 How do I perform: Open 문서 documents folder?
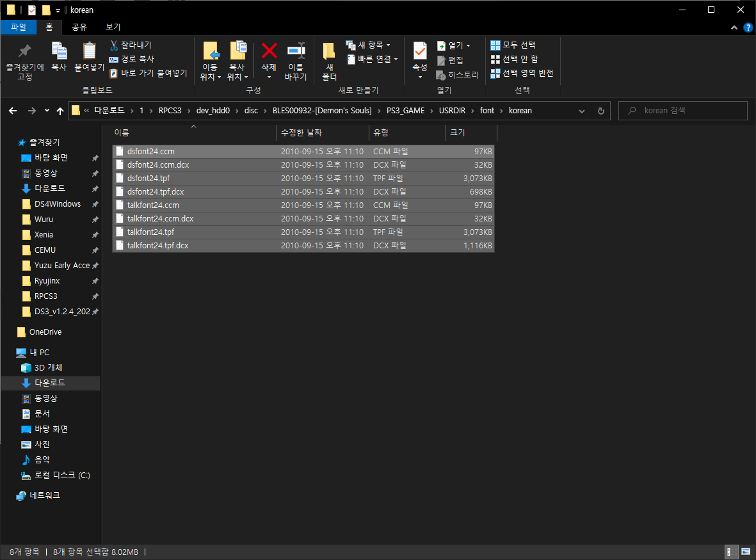pyautogui.click(x=36, y=413)
